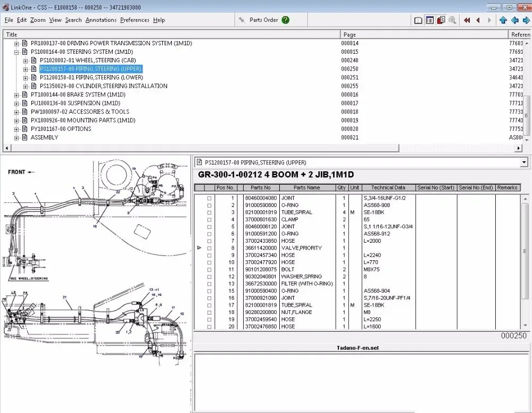This screenshot has width=532, height=413.
Task: Jump to first page with double red arrows
Action: pyautogui.click(x=467, y=20)
